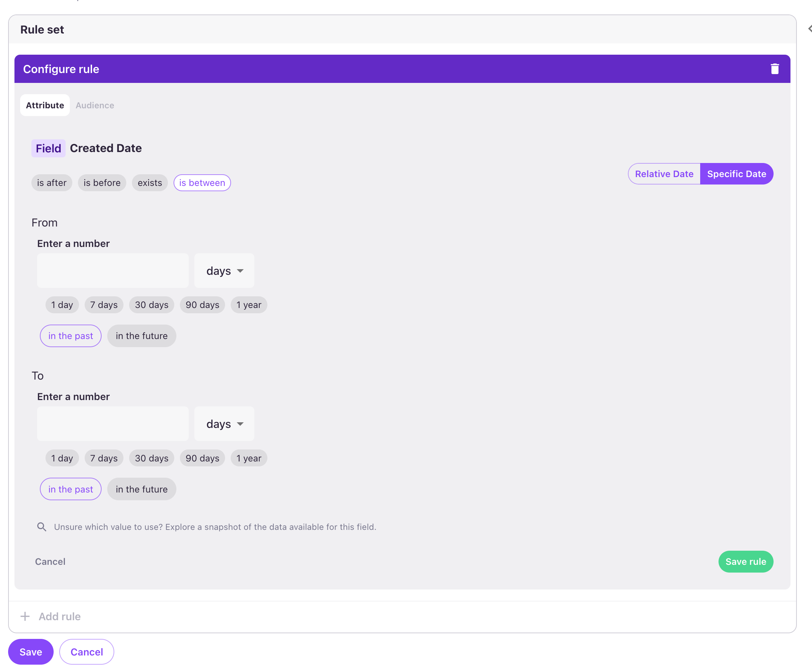812x671 pixels.
Task: Choose the 'is after' operator
Action: pos(52,183)
